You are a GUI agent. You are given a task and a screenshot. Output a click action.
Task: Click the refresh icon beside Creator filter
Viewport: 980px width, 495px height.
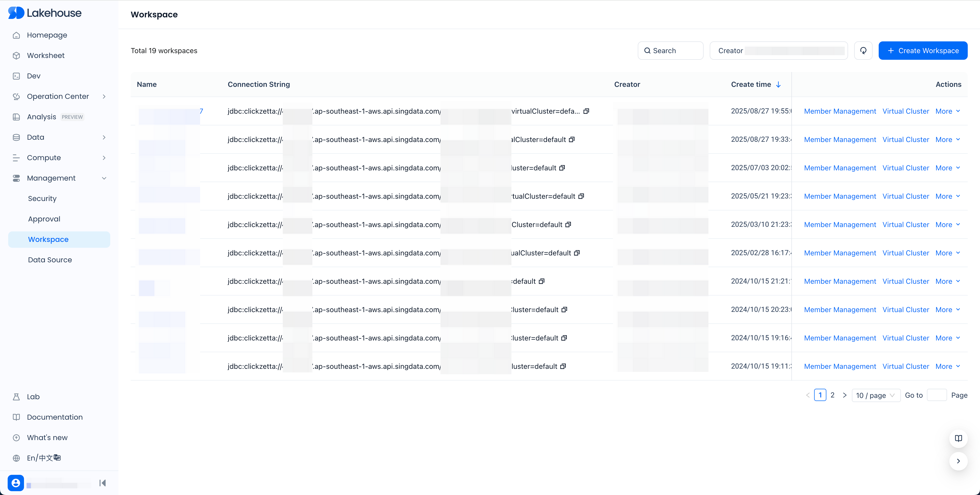point(863,51)
